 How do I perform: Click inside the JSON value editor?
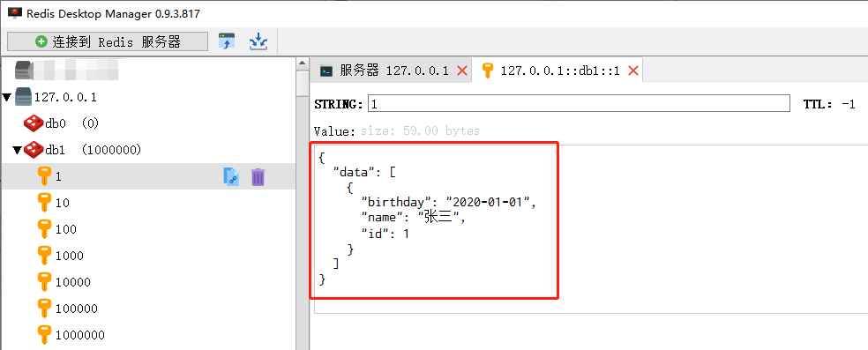click(x=591, y=229)
